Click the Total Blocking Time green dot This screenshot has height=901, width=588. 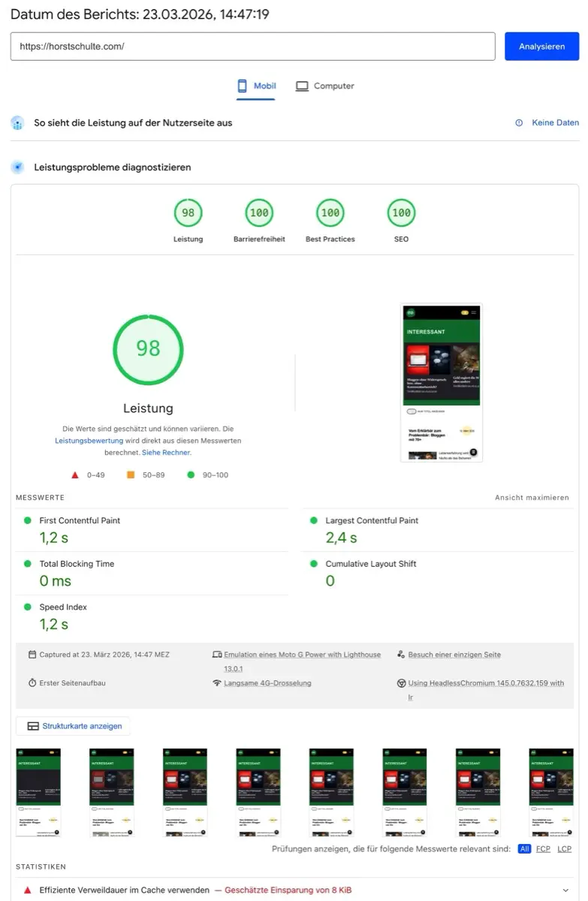coord(28,564)
